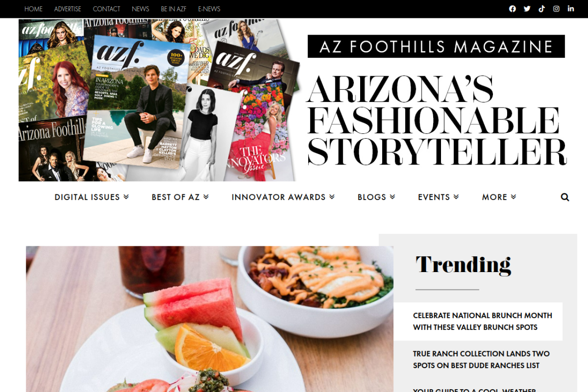Open the Twitter social icon
Viewport: 588px width, 392px height.
click(527, 9)
